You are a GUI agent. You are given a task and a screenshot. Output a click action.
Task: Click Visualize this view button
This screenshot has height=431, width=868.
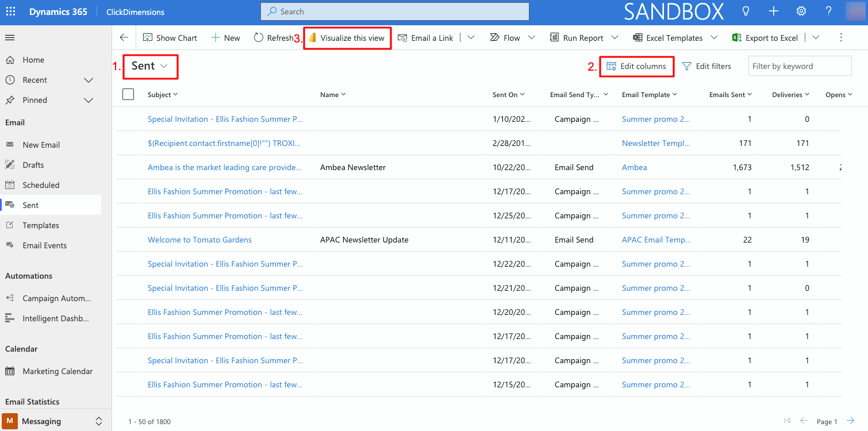click(x=347, y=38)
